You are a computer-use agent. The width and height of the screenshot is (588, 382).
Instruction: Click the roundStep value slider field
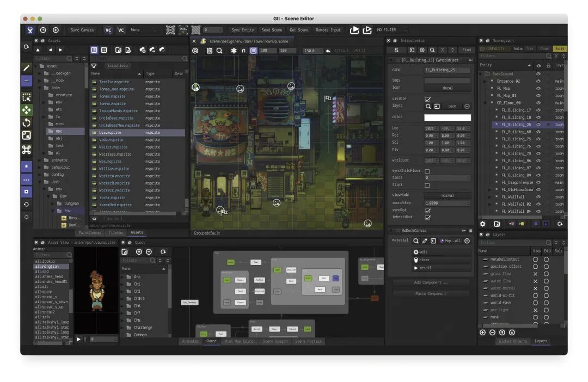coord(448,203)
